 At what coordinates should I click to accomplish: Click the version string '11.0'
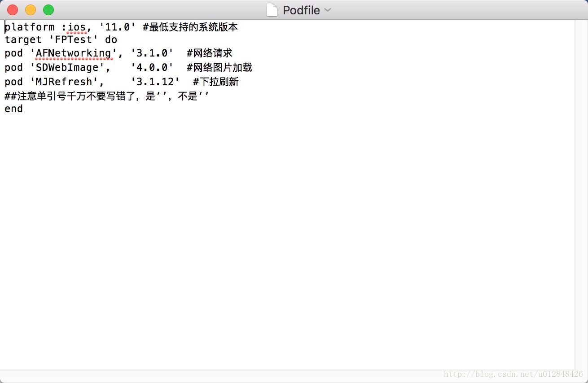[117, 27]
